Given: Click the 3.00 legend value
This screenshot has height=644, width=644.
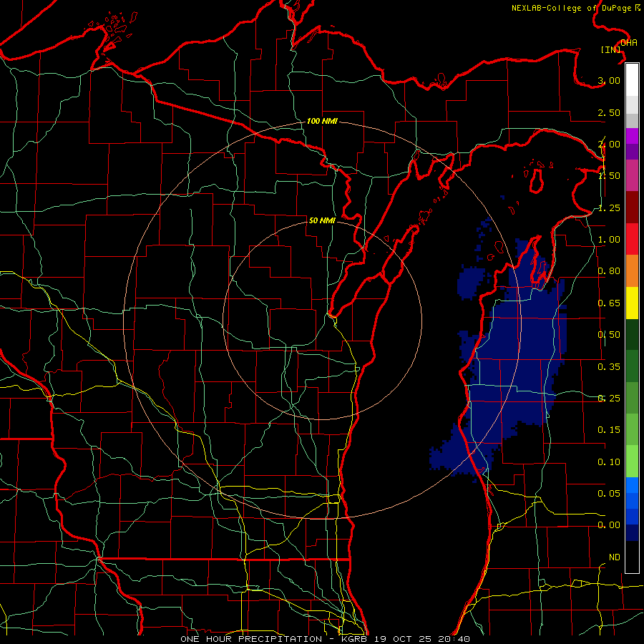Looking at the screenshot, I should click(x=609, y=80).
